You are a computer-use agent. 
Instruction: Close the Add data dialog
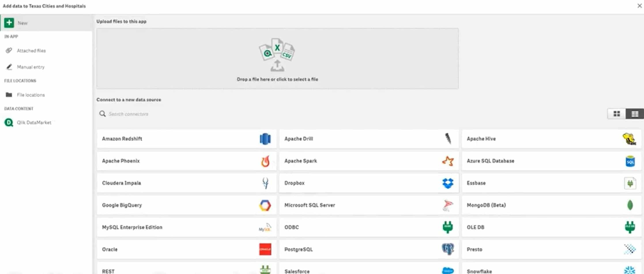click(x=639, y=6)
